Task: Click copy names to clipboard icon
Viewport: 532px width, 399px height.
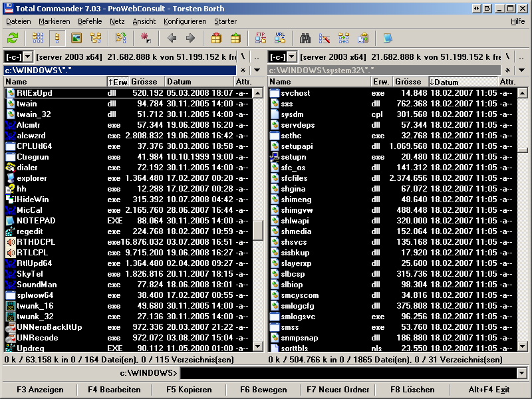Action: pos(362,38)
